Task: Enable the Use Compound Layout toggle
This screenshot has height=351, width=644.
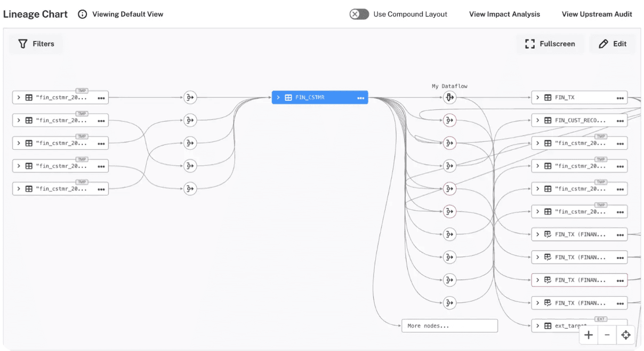Action: pos(359,14)
